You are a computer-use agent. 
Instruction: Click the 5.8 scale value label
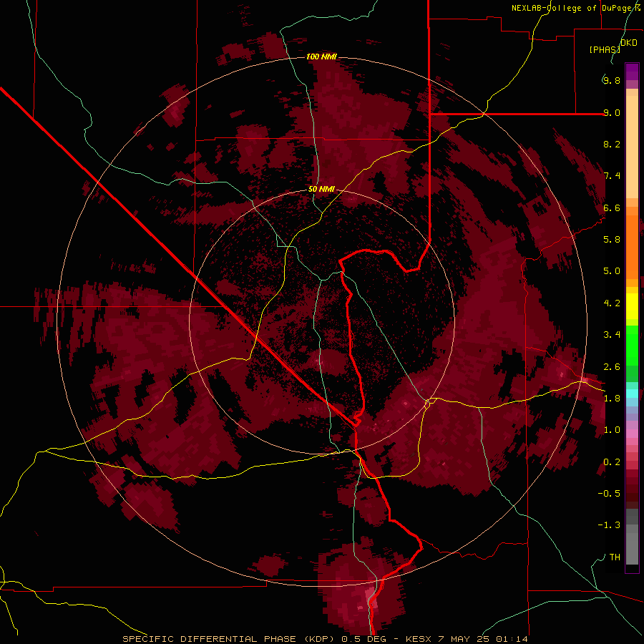pyautogui.click(x=612, y=240)
